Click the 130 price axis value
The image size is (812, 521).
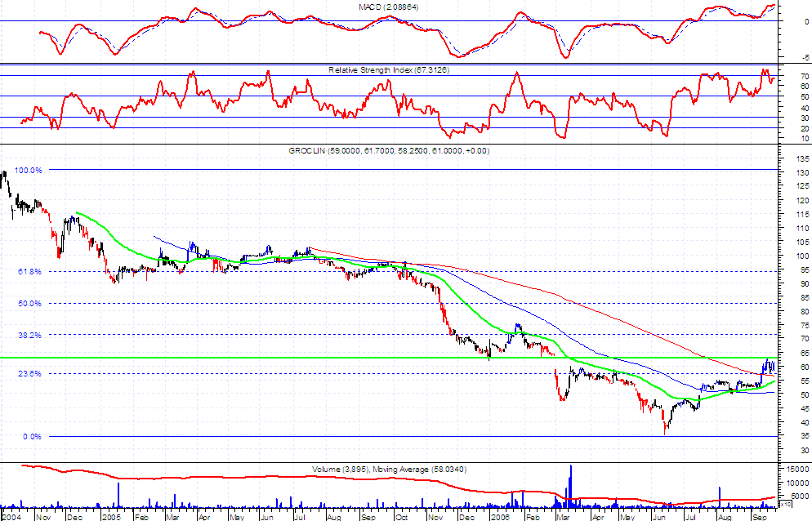point(804,173)
